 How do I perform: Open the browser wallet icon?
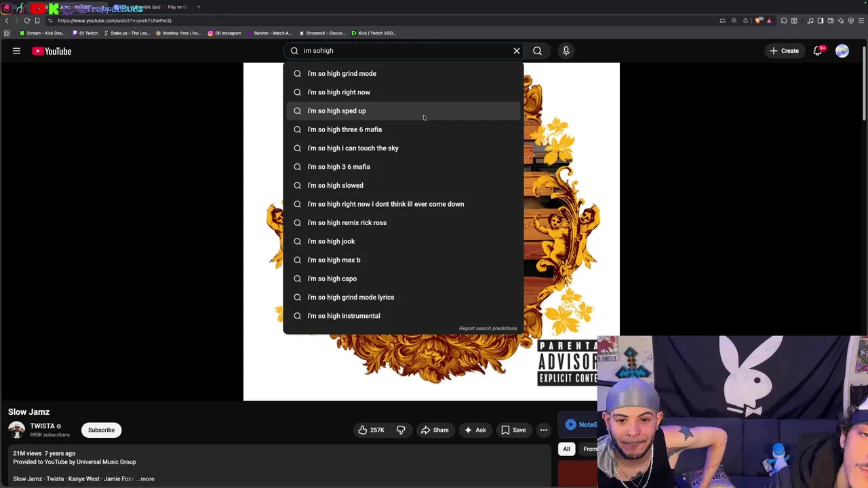tap(830, 20)
